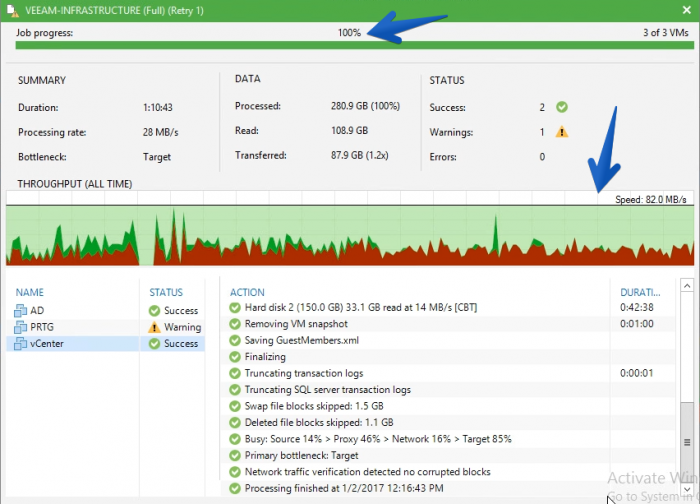Click check icon for Truncating transaction logs

(x=235, y=373)
